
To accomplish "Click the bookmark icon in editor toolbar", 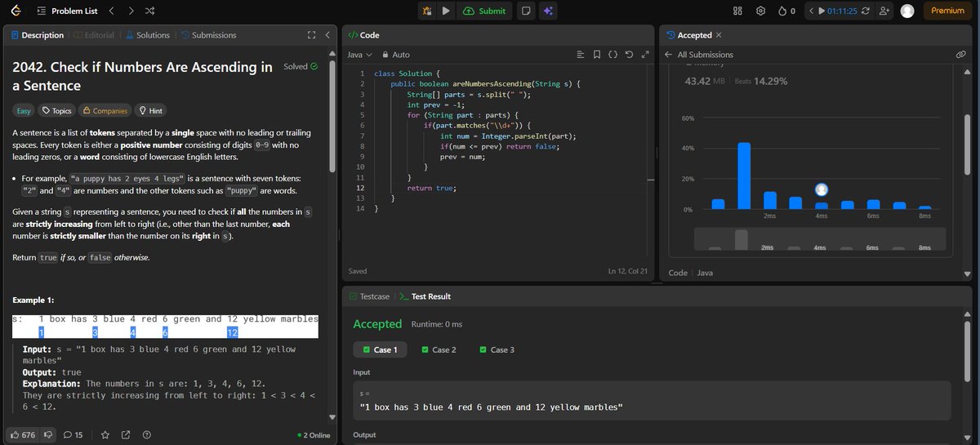I will (597, 55).
